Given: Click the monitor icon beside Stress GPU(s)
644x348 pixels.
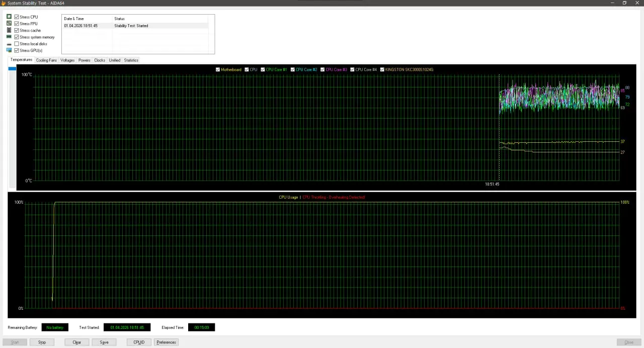Looking at the screenshot, I should 9,50.
